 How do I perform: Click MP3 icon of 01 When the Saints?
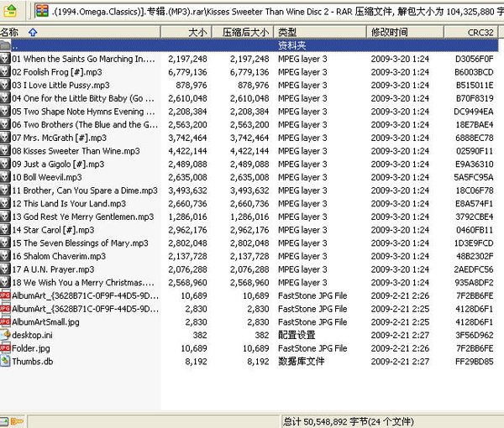[x=5, y=59]
